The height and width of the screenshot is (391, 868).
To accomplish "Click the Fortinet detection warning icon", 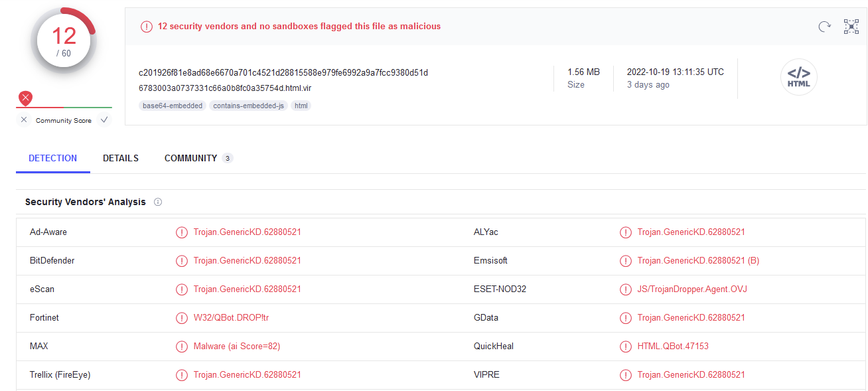I will pos(181,318).
